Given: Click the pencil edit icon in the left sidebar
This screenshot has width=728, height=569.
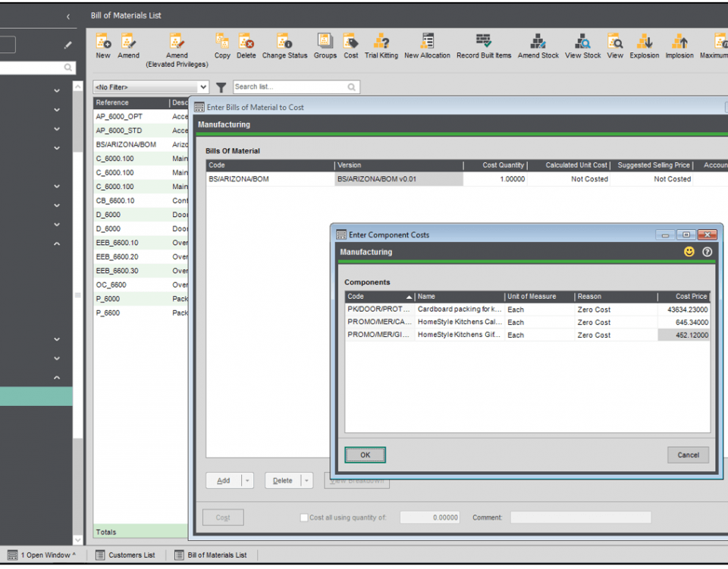Looking at the screenshot, I should [67, 45].
